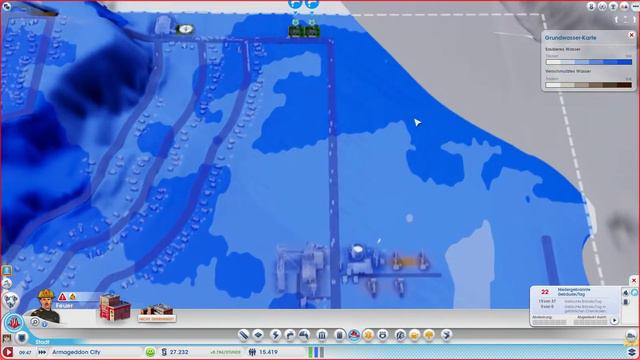The image size is (640, 360).
Task: Click the population figures icon
Action: point(252,352)
